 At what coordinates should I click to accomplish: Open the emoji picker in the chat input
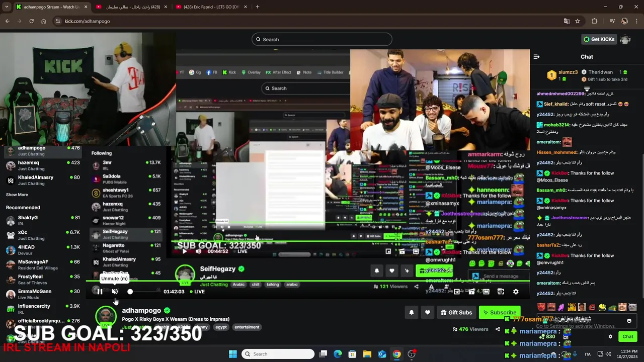629,320
